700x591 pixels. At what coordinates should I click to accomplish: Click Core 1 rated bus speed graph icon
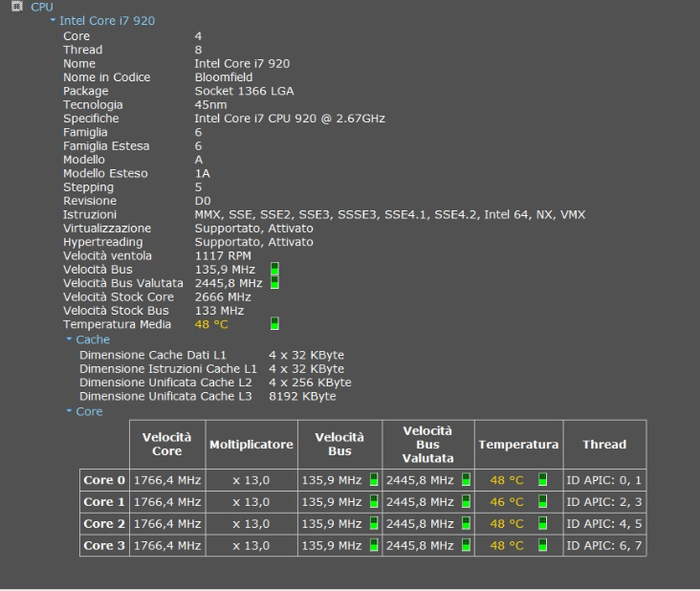(x=466, y=502)
